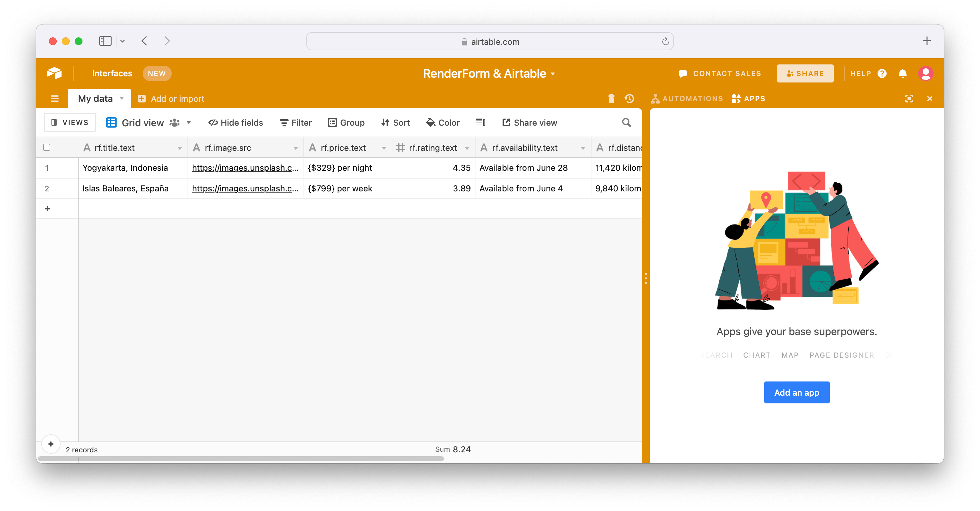
Task: Toggle the Safari sidebar
Action: click(105, 41)
